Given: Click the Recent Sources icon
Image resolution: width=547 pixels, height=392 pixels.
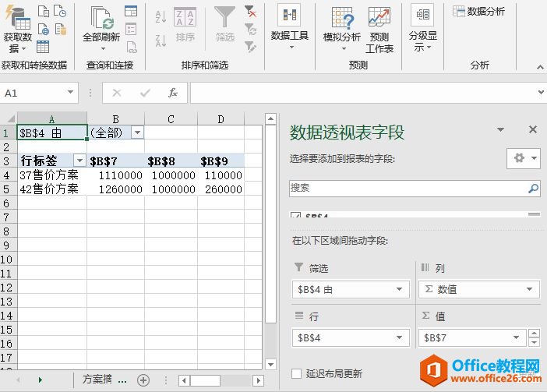Looking at the screenshot, I should pyautogui.click(x=60, y=11).
